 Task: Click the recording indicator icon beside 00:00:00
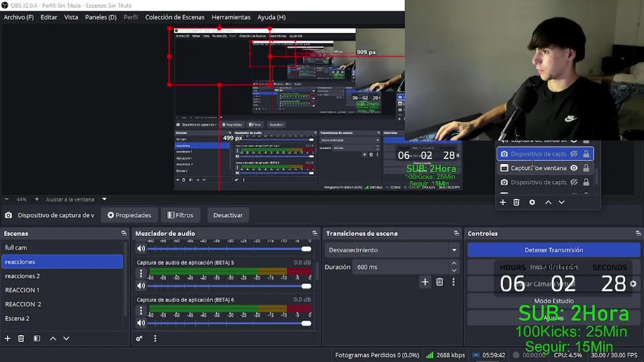click(516, 355)
